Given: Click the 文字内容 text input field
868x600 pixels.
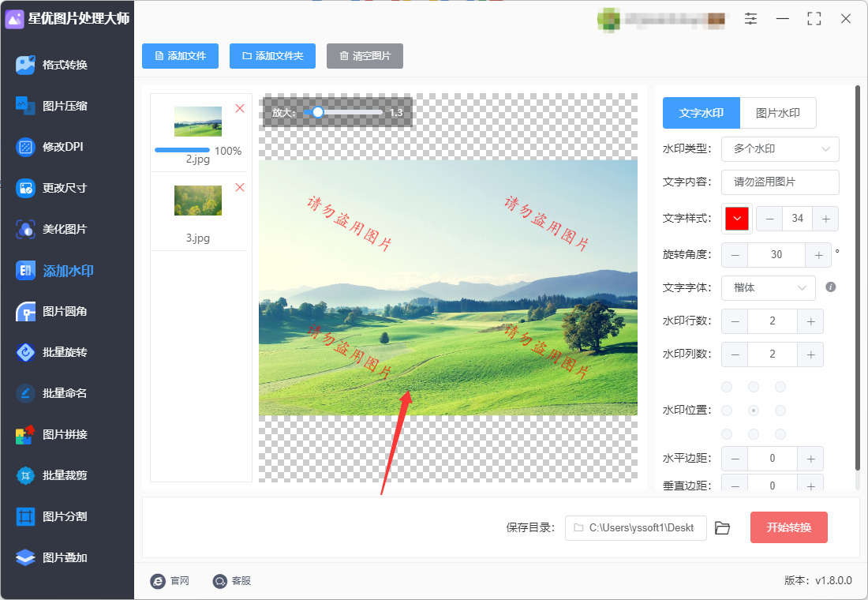Looking at the screenshot, I should click(x=780, y=182).
